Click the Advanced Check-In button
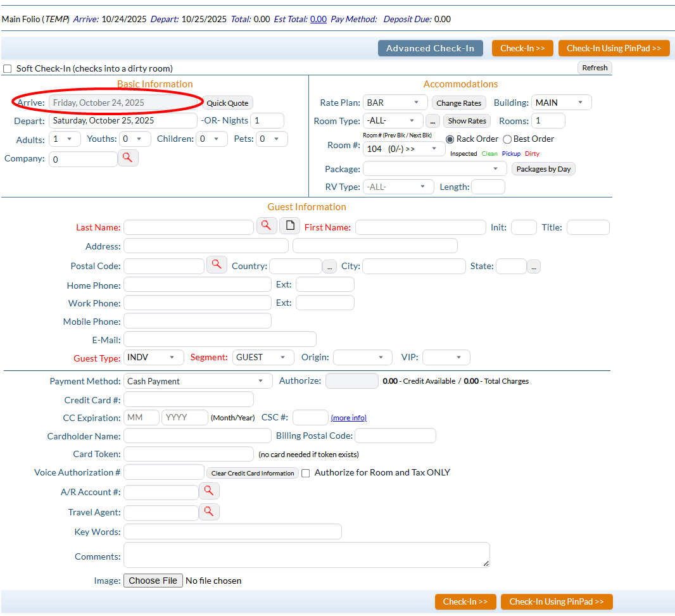Screen dimensions: 675x616 [430, 48]
